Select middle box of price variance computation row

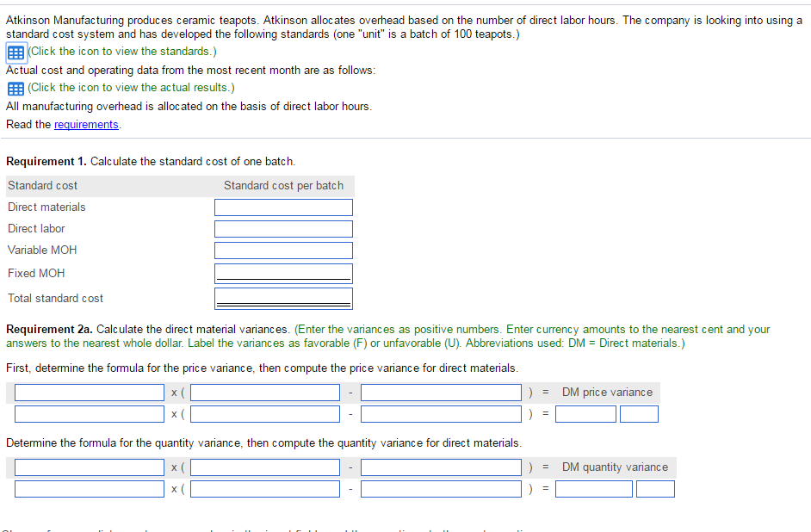click(x=265, y=414)
